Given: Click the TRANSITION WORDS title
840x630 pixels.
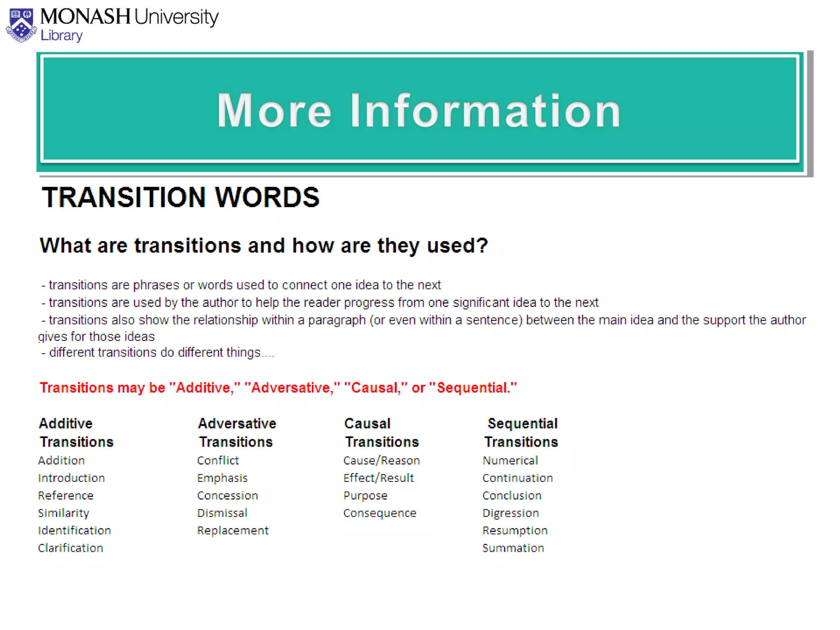Looking at the screenshot, I should (180, 198).
